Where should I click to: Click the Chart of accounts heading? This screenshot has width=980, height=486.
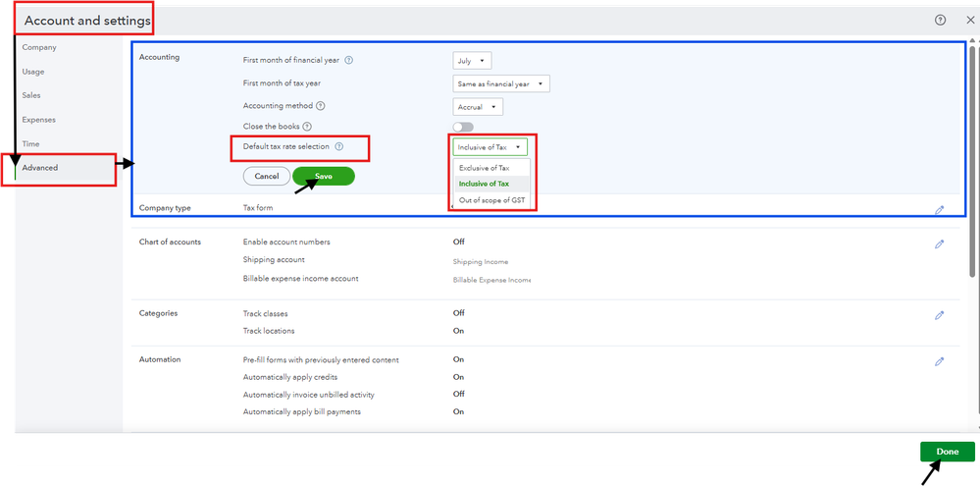coord(170,242)
